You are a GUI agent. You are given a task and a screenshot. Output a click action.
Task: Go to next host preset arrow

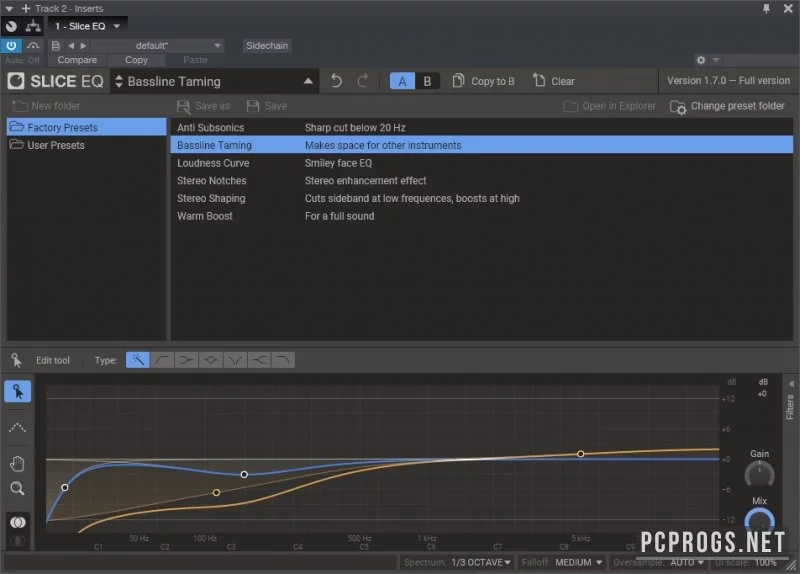[x=83, y=45]
